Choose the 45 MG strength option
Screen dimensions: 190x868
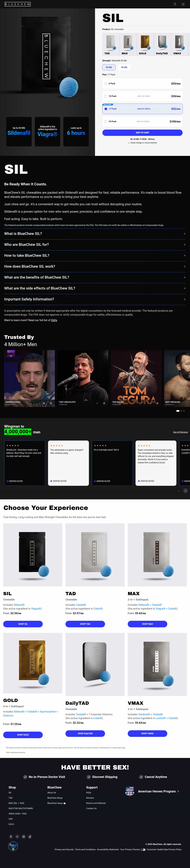pos(124,67)
